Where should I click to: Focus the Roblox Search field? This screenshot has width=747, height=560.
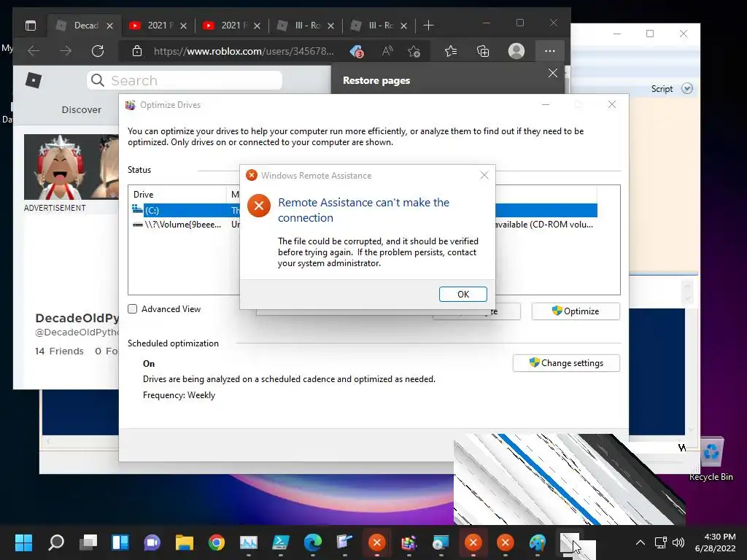pyautogui.click(x=185, y=80)
